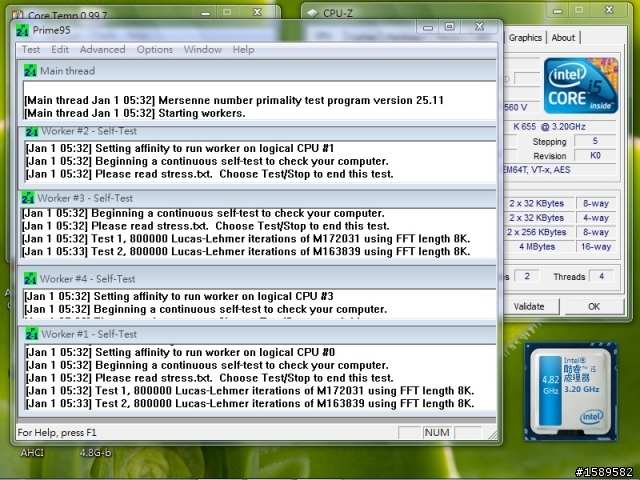Click the '16-way' cache value in CPU-Z
The width and height of the screenshot is (640, 480).
(x=596, y=247)
